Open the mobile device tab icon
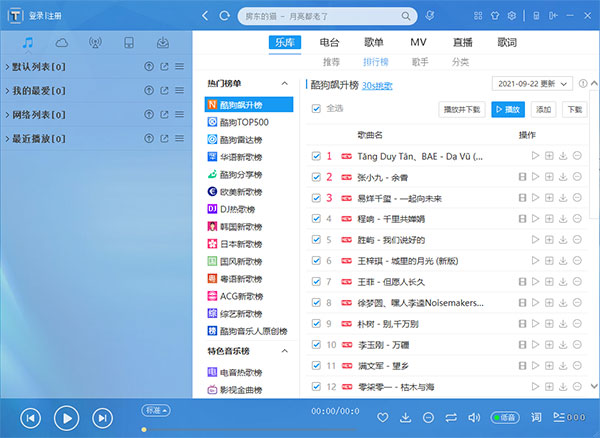Viewport: 600px width, 438px height. [x=129, y=42]
